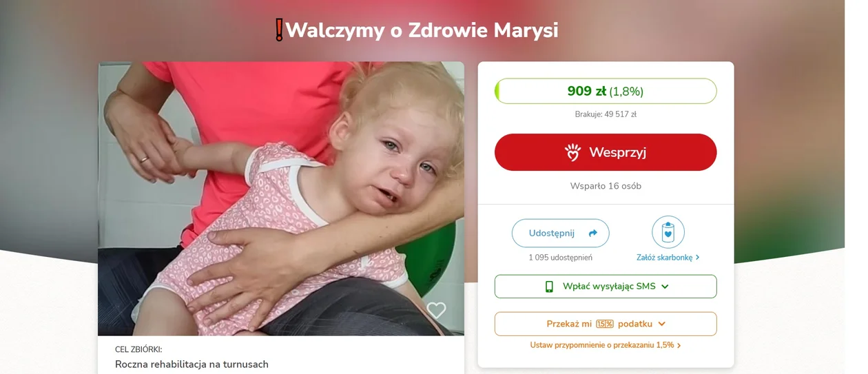868x374 pixels.
Task: Click arrow after Ustaw przypomnienie link
Action: coord(679,346)
